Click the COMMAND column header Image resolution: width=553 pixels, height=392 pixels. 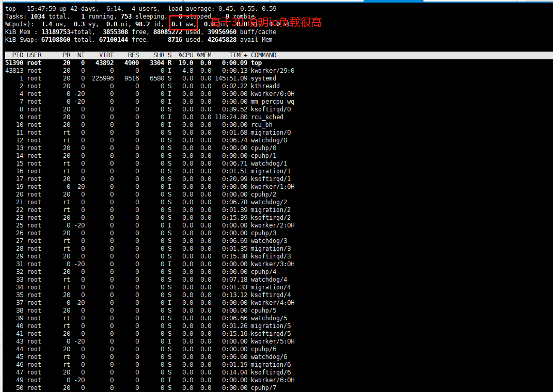point(264,55)
